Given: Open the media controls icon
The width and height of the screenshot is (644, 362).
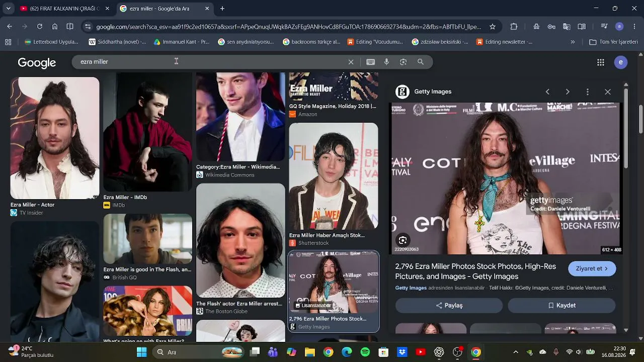Looking at the screenshot, I should click(604, 27).
